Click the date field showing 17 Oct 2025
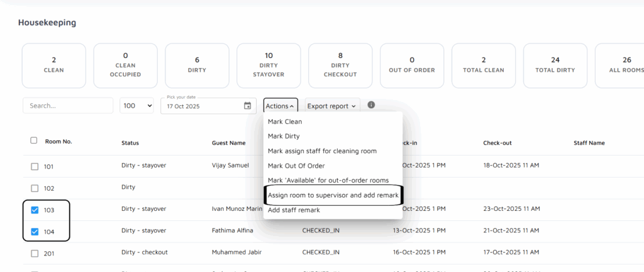Image resolution: width=644 pixels, height=272 pixels. [x=201, y=106]
